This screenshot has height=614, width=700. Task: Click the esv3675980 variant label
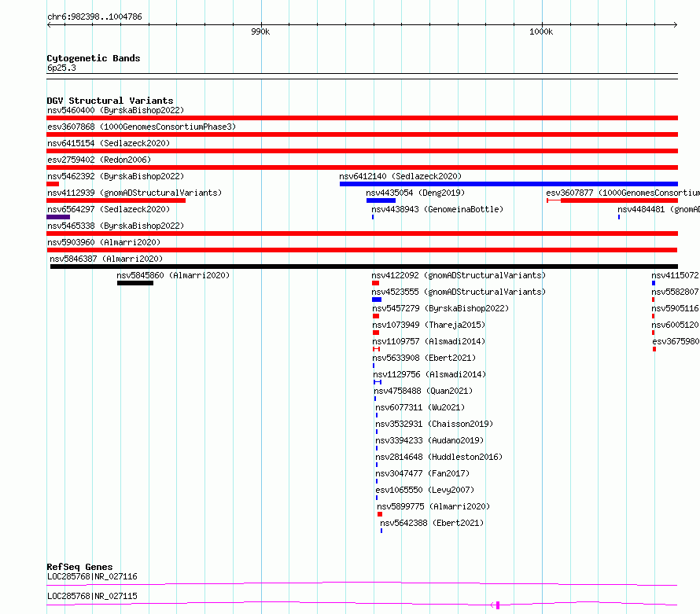(676, 341)
